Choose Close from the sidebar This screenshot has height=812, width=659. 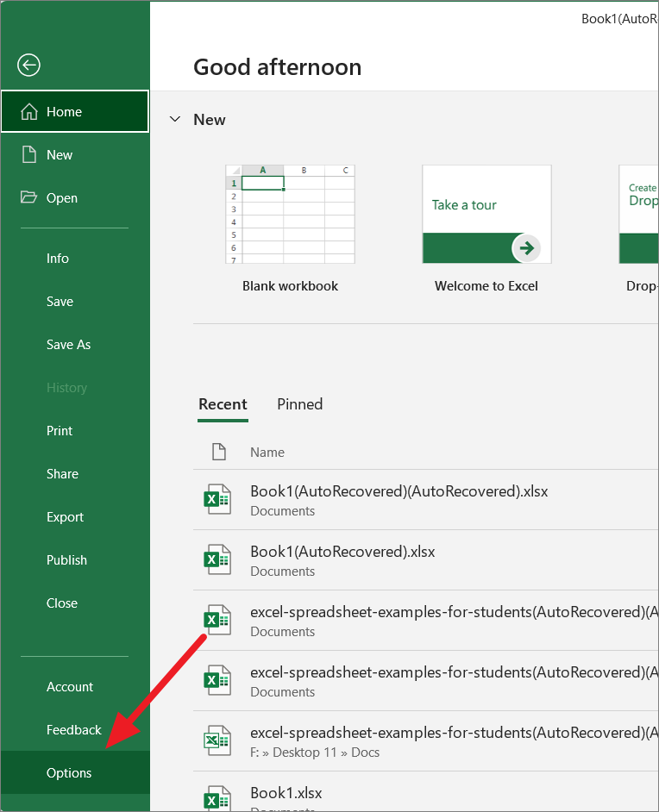[x=75, y=603]
